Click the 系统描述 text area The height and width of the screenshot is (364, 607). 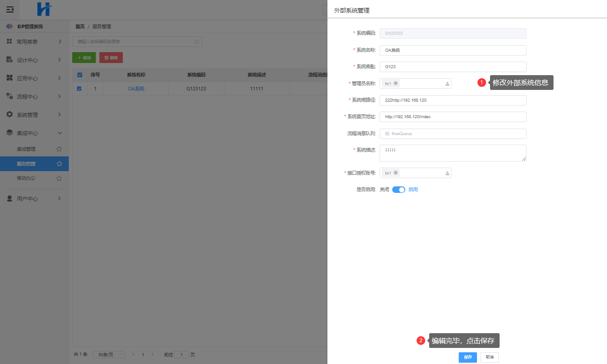(x=453, y=153)
